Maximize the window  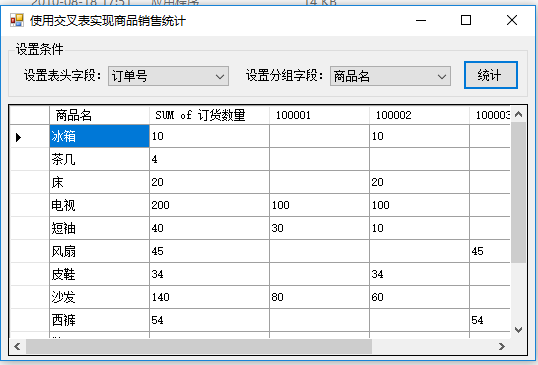pyautogui.click(x=466, y=20)
